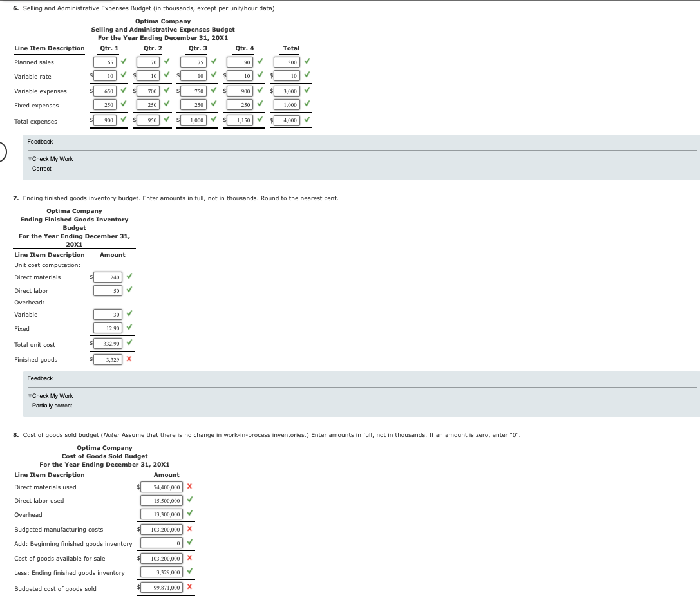Click the red X beside Direct materials used
The height and width of the screenshot is (598, 700).
point(189,487)
